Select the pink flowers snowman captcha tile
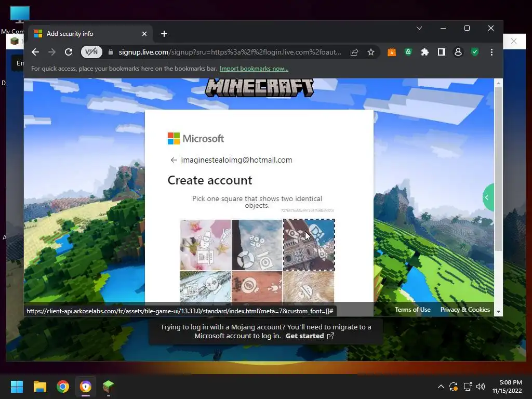 (x=206, y=245)
